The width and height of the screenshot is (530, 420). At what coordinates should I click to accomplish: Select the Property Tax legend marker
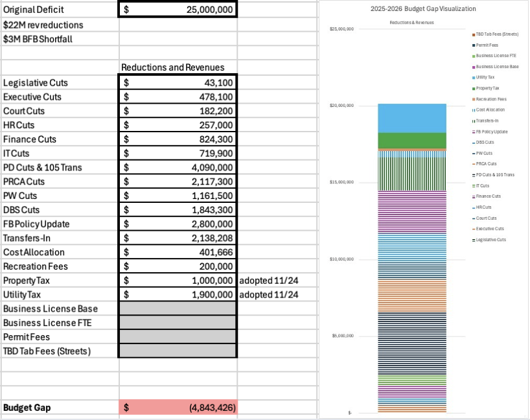tap(474, 88)
